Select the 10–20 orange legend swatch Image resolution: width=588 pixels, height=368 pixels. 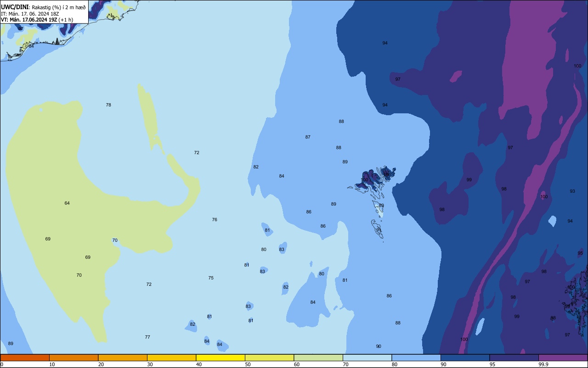pyautogui.click(x=73, y=357)
